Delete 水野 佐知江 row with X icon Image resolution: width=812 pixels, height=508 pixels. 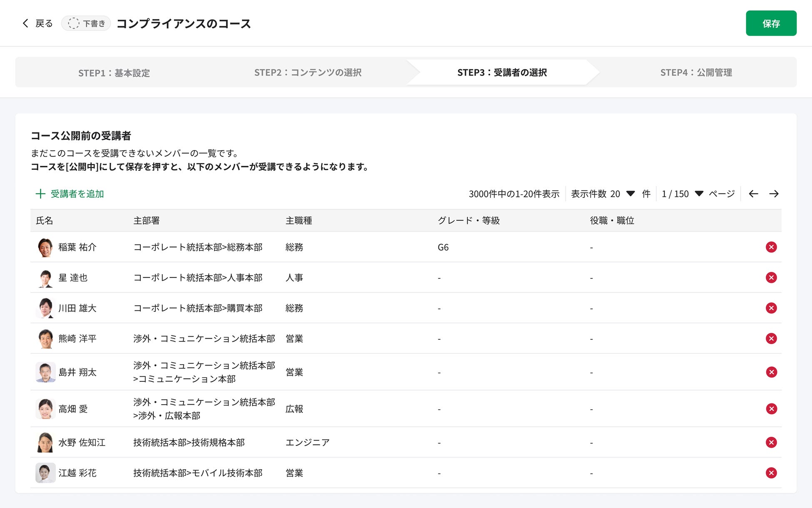[771, 443]
